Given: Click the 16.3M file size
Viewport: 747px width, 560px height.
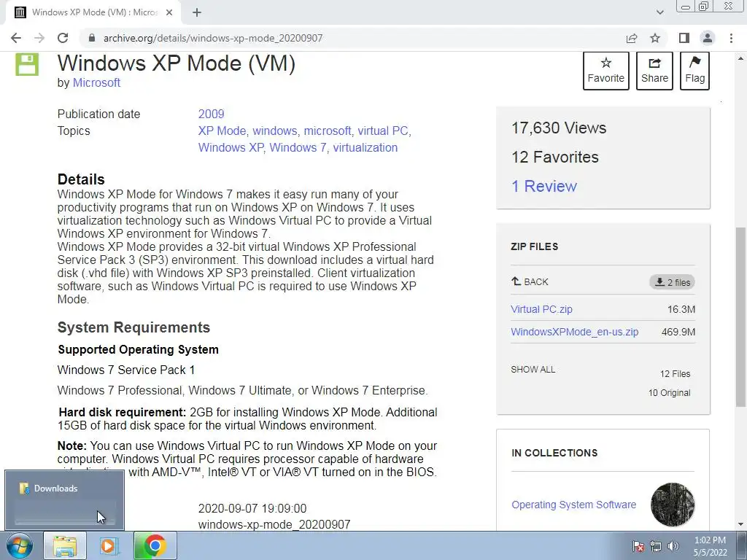Looking at the screenshot, I should point(681,309).
